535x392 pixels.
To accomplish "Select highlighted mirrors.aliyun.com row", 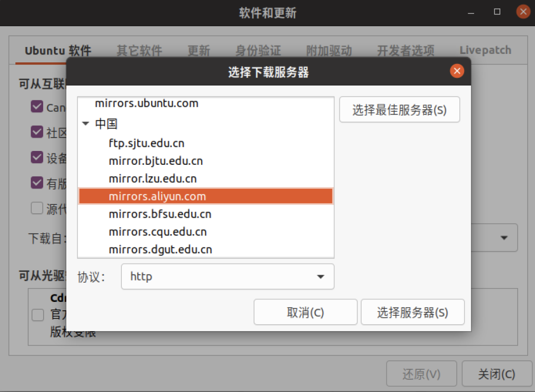I will point(206,196).
